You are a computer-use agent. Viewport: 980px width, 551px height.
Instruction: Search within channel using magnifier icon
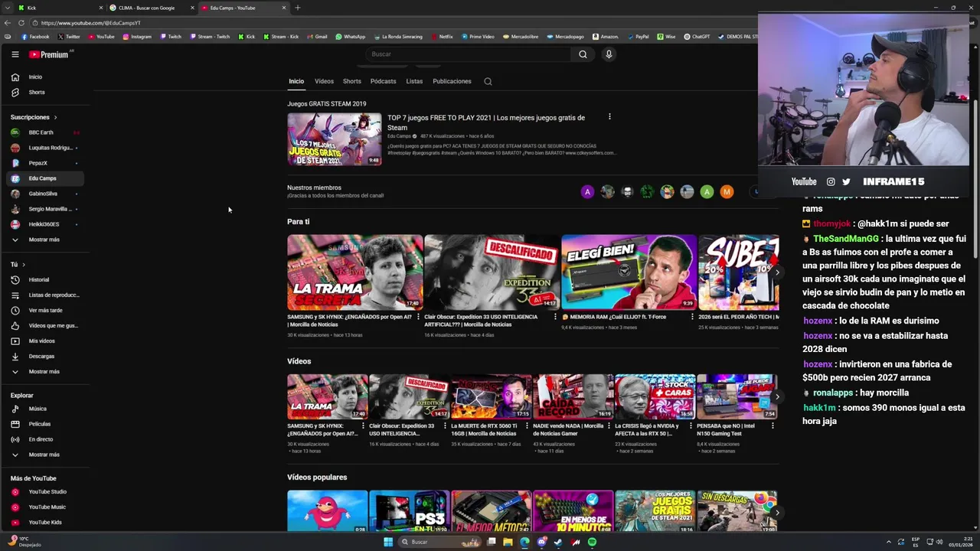pyautogui.click(x=488, y=81)
